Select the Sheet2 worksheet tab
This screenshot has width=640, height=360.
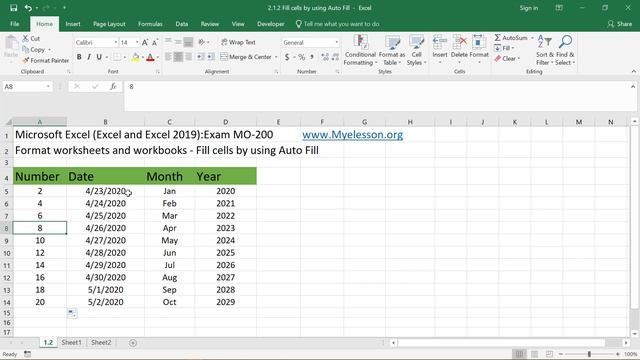[101, 342]
